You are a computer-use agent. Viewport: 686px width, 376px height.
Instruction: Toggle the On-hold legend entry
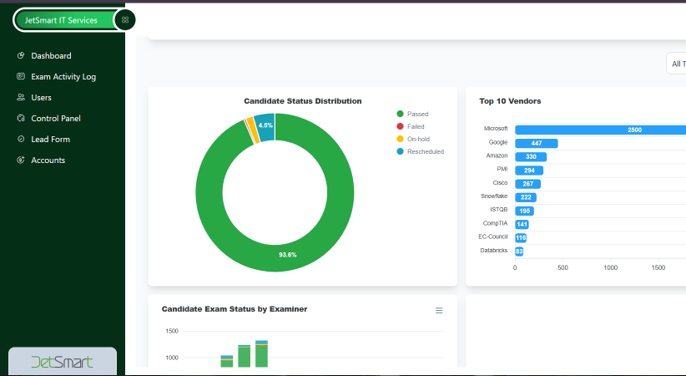[413, 139]
